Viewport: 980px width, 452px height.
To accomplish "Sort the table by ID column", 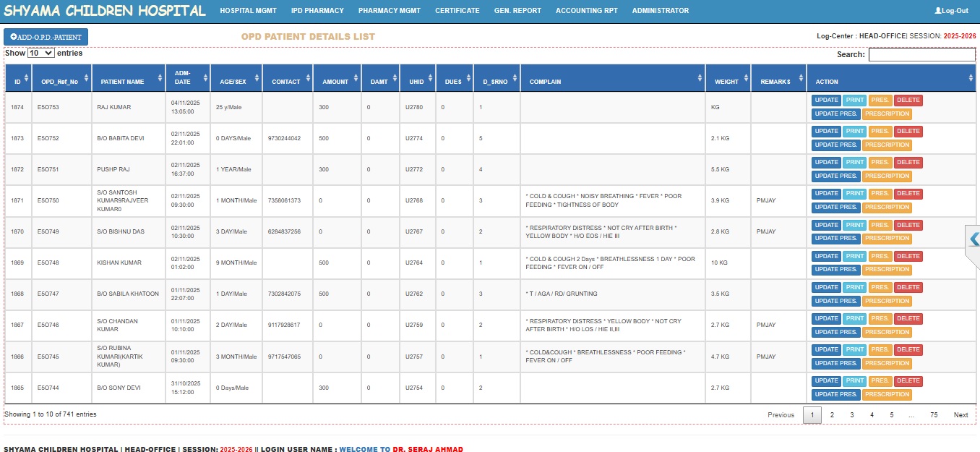I will pyautogui.click(x=18, y=82).
